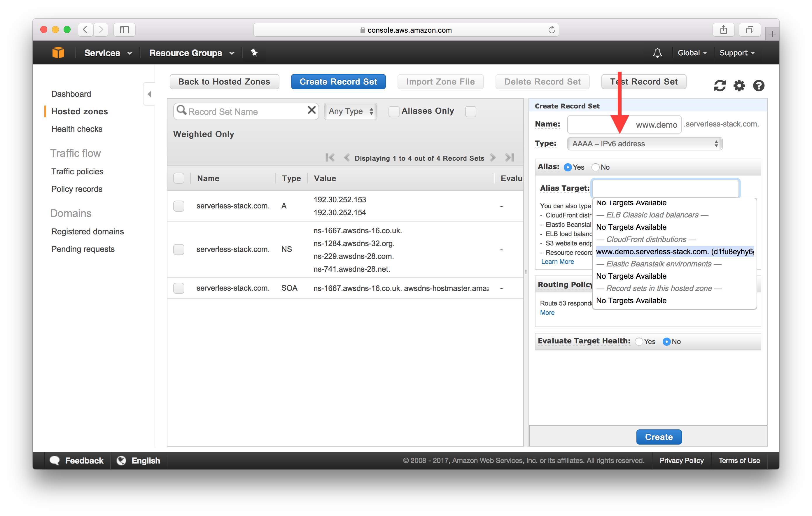Click the last page navigation icon
Screen dimensions: 812x516
click(x=510, y=159)
